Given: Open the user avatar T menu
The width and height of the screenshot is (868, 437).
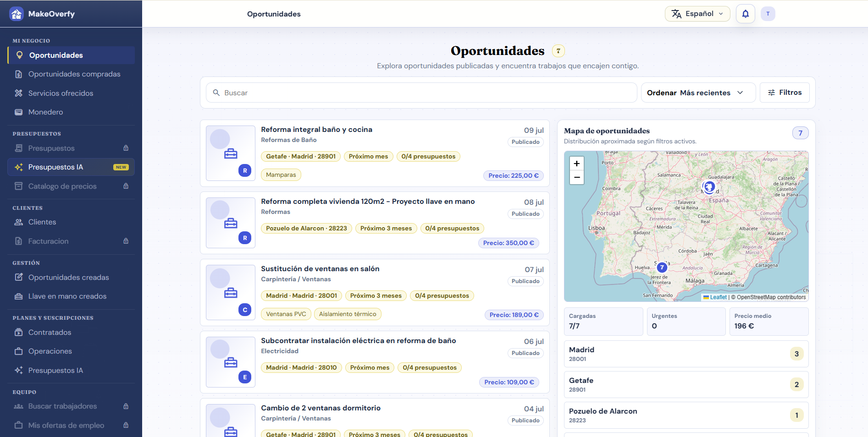Looking at the screenshot, I should pos(768,14).
